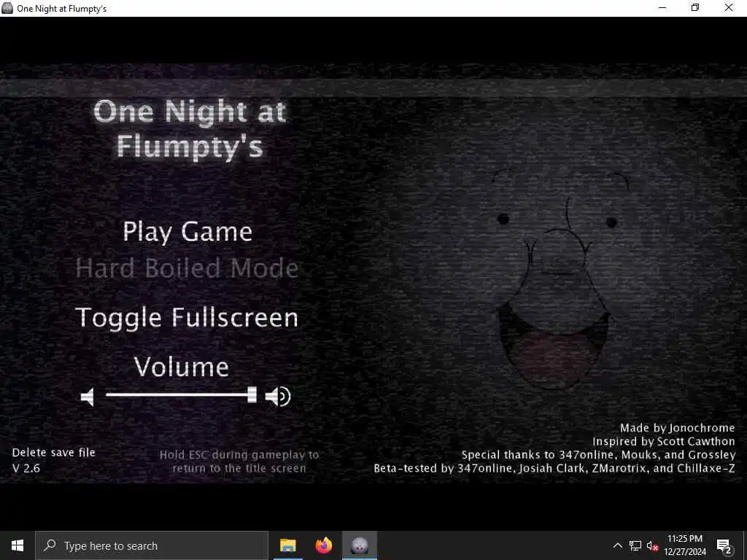Open the Windows Start menu
Screen dimensions: 747x560
point(18,545)
